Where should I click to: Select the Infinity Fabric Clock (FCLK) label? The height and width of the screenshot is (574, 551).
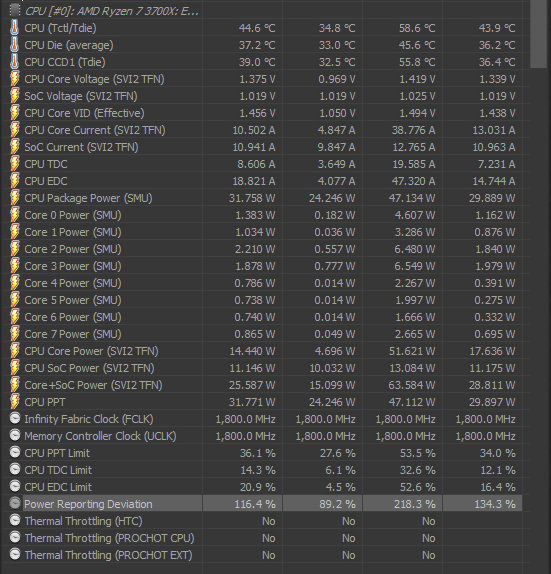tap(89, 419)
